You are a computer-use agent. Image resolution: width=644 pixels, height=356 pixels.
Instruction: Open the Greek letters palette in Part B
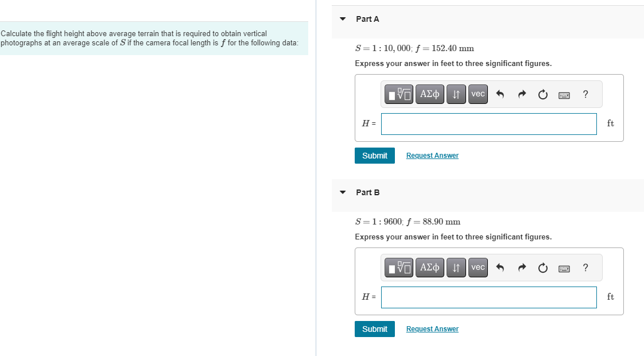point(429,267)
